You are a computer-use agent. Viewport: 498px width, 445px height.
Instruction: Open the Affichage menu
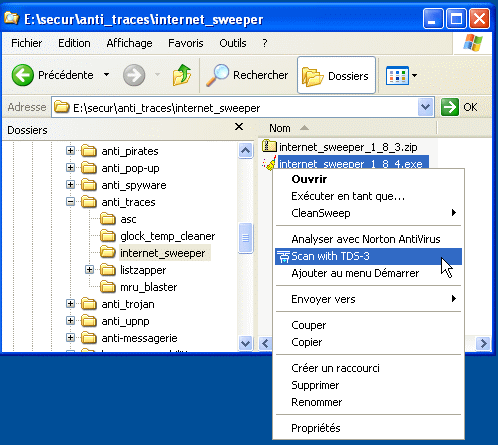click(129, 43)
